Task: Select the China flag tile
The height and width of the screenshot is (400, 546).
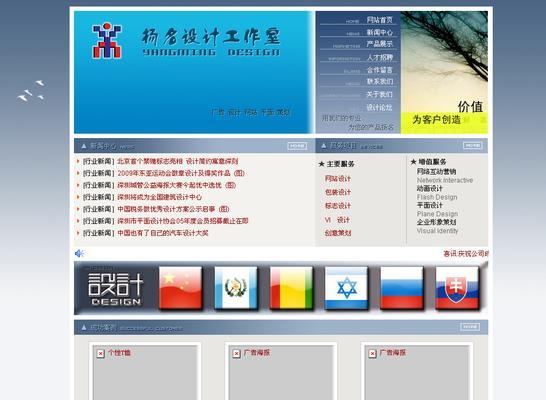Action: click(x=180, y=288)
